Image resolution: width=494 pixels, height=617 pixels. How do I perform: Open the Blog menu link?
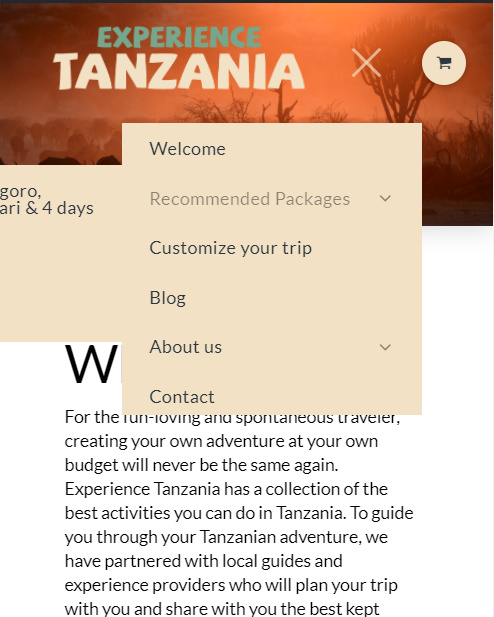pos(168,298)
